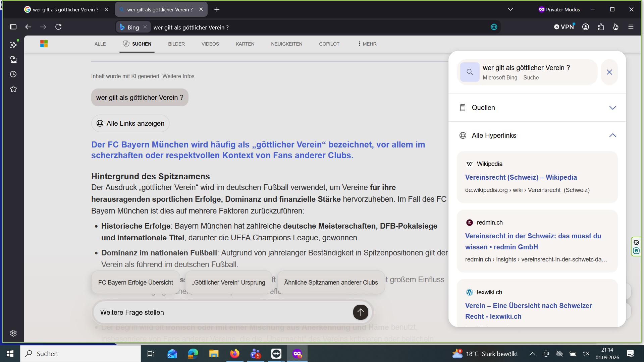Open Microsoft Edge from taskbar
Viewport: 644px width, 362px height.
(193, 354)
